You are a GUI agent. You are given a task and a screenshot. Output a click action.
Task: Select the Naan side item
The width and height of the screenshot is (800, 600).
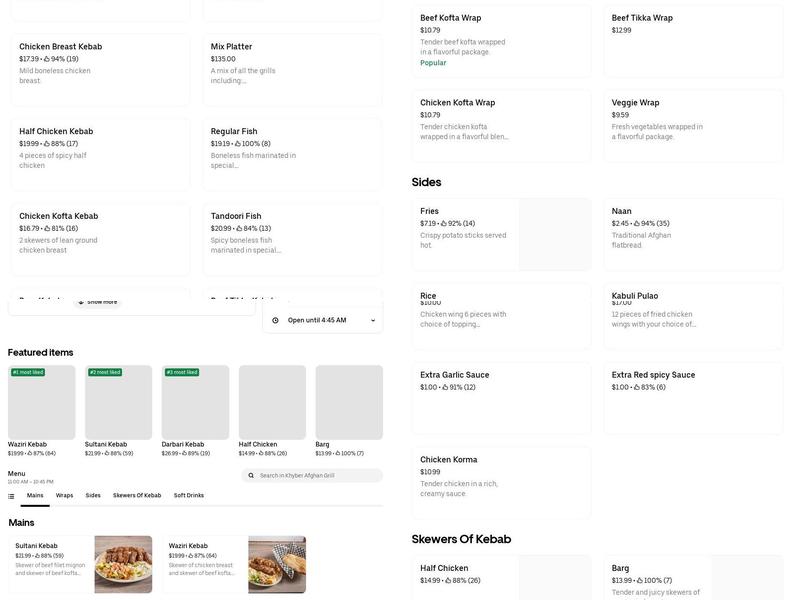693,234
